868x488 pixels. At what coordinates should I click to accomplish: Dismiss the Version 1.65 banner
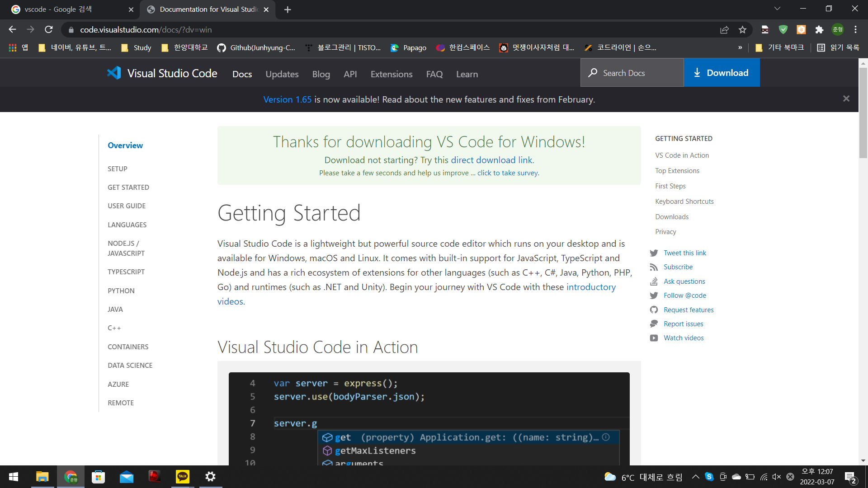click(x=846, y=99)
